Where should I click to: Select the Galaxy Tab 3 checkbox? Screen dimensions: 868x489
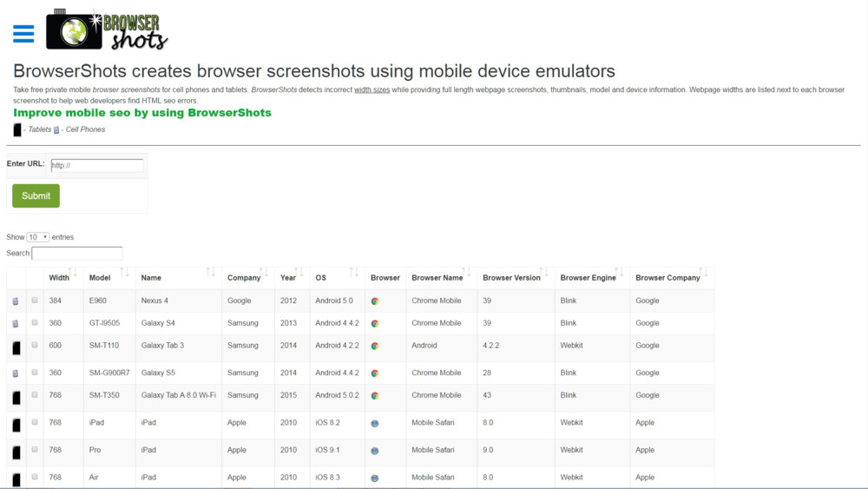coord(35,345)
